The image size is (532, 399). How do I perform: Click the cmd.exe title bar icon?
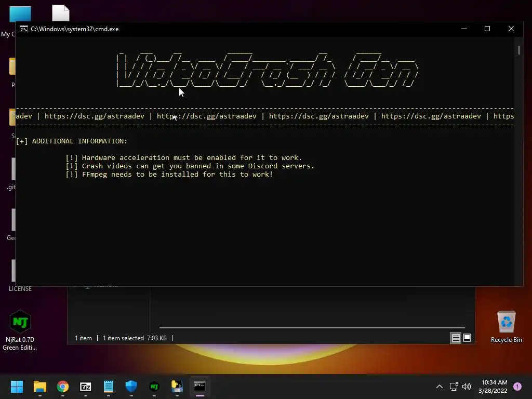pyautogui.click(x=24, y=29)
